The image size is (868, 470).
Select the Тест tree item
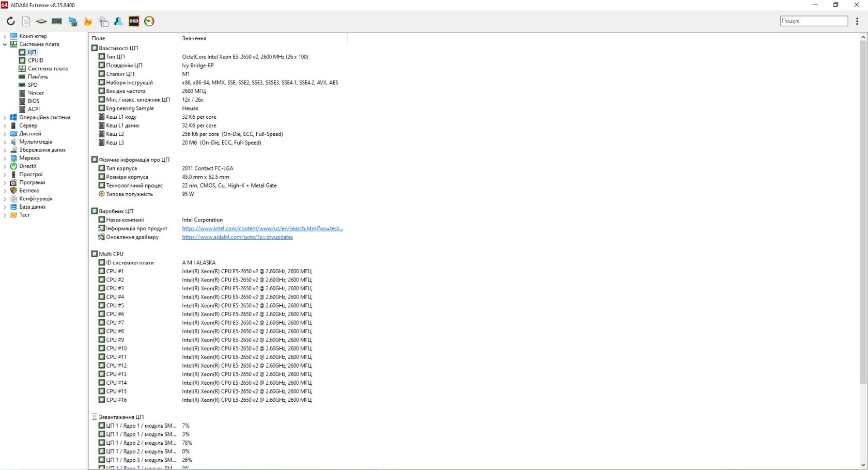(x=25, y=215)
